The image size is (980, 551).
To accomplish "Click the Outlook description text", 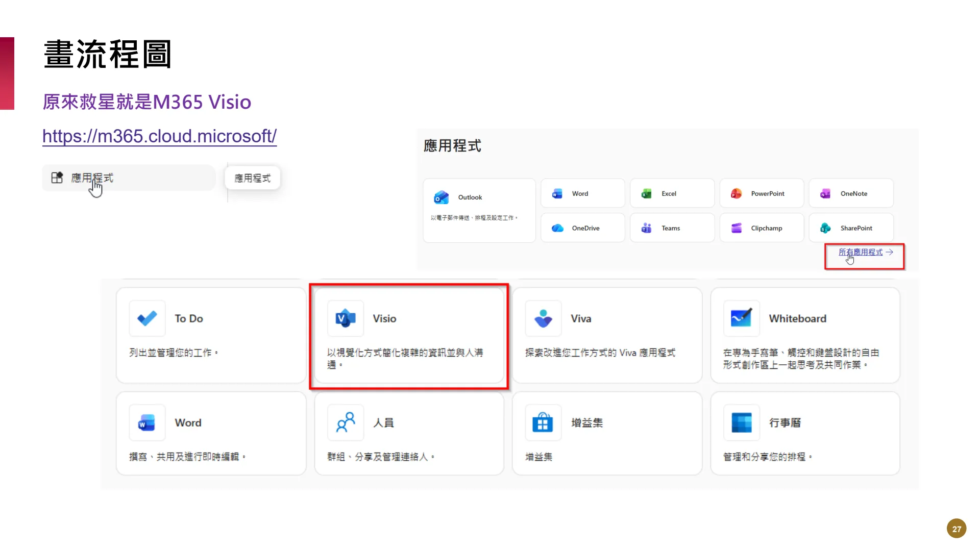I will [x=474, y=218].
